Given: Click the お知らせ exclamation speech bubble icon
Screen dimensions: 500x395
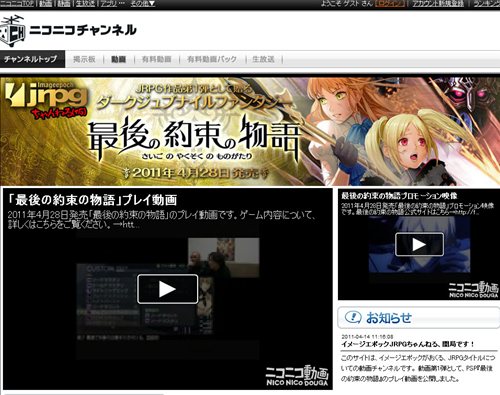Looking at the screenshot, I should [353, 317].
